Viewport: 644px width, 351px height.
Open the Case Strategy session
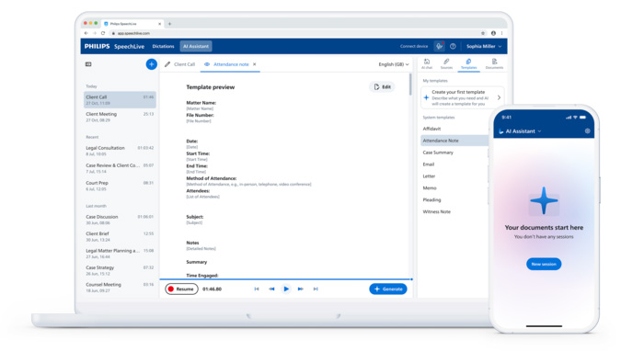pos(120,271)
